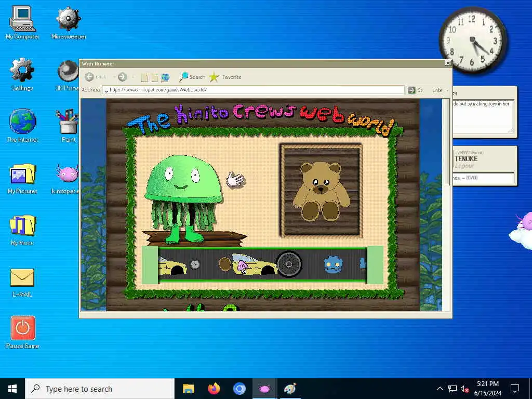532x399 pixels.
Task: Expand the Links chevron in browser
Action: 447,90
